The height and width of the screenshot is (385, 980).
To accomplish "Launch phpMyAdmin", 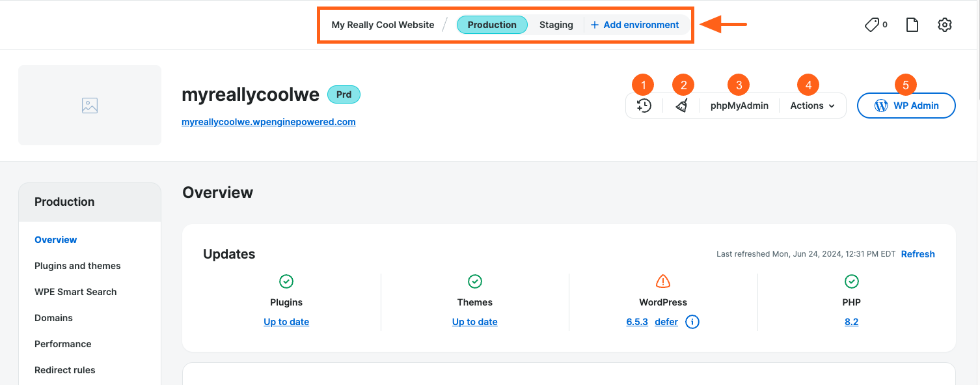I will coord(739,105).
